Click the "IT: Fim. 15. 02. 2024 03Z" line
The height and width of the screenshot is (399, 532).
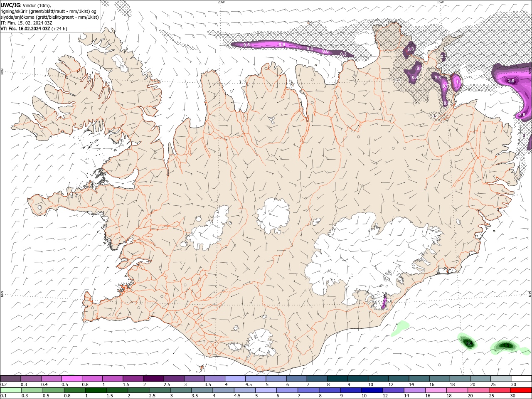(26, 23)
